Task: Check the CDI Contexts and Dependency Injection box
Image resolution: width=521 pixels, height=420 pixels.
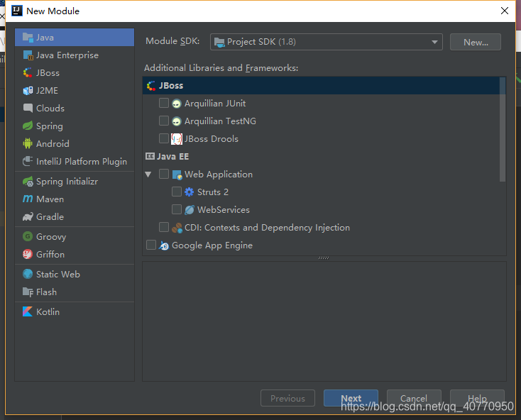Action: [164, 227]
